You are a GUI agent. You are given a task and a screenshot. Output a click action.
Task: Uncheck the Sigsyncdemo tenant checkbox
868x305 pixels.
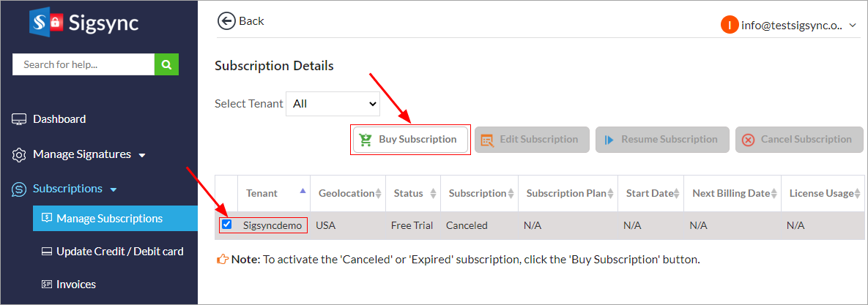226,225
